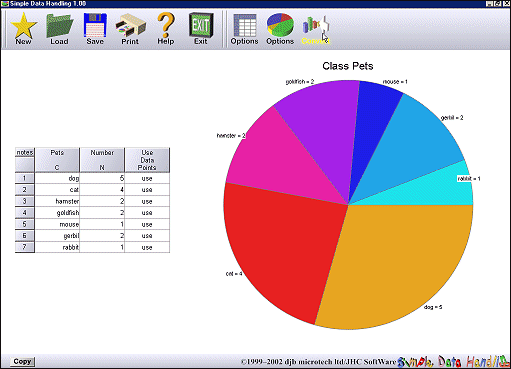This screenshot has height=369, width=511.
Task: Click Use Data Points column header
Action: [x=147, y=160]
